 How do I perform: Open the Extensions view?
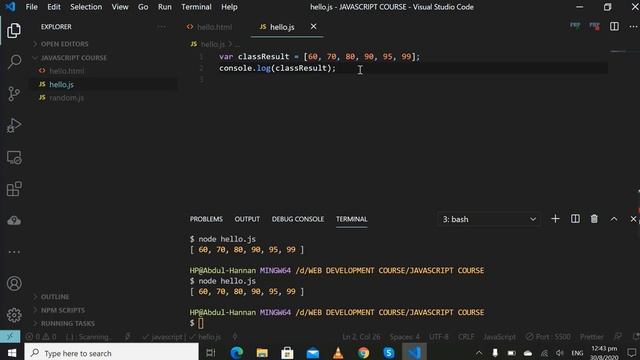click(x=14, y=189)
